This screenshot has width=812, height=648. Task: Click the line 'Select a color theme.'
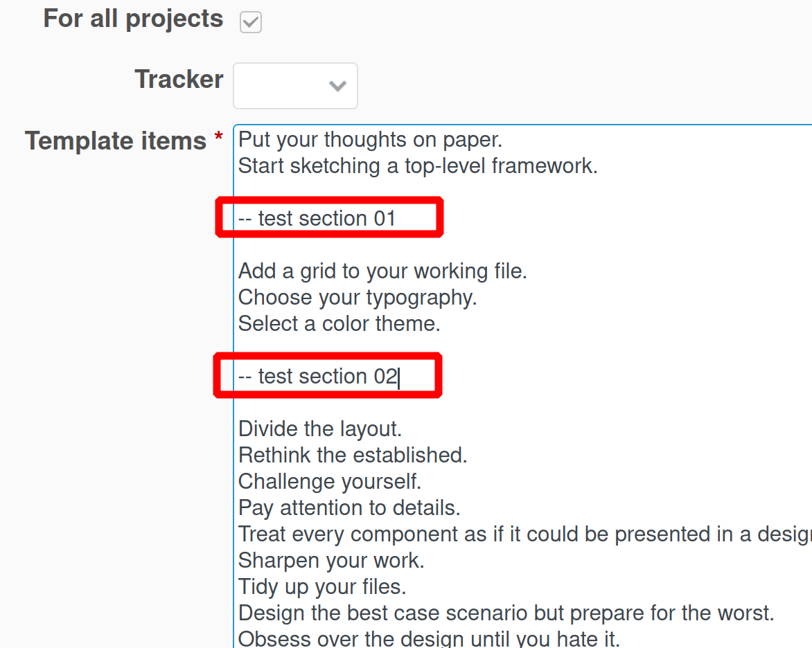[339, 323]
